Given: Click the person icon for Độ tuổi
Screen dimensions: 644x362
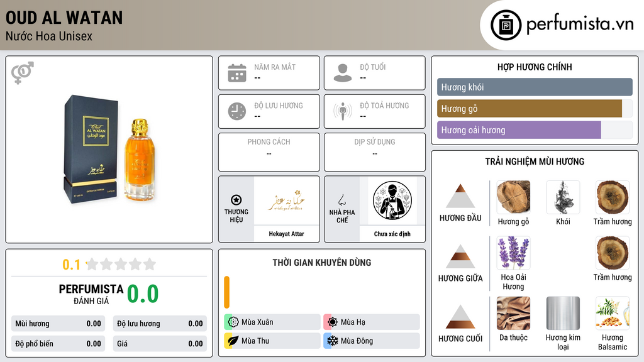Looking at the screenshot, I should pos(343,73).
